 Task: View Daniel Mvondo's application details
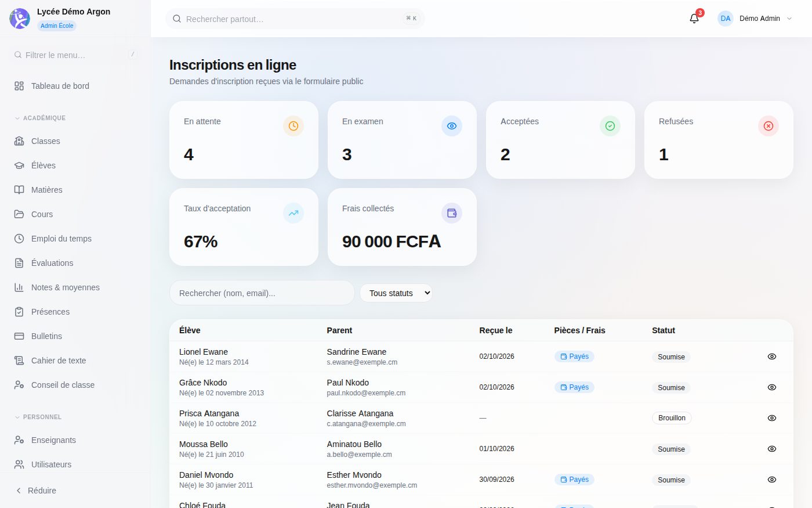pyautogui.click(x=772, y=480)
